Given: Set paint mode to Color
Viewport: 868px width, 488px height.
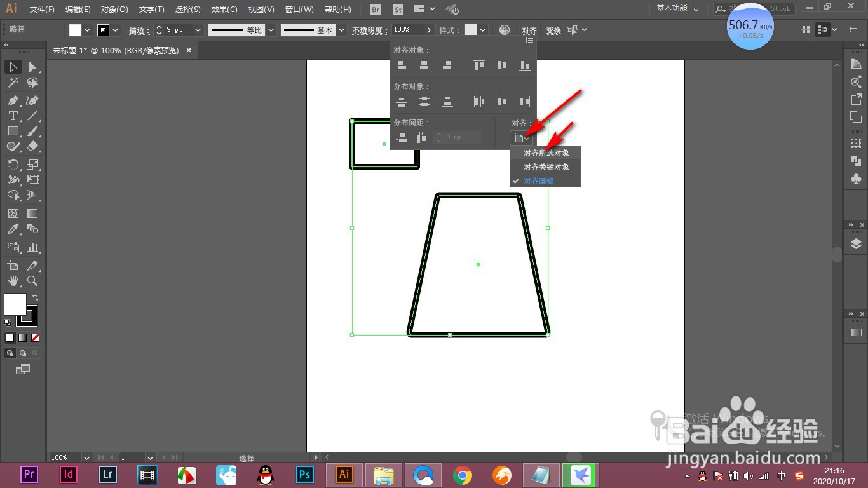Looking at the screenshot, I should pos(10,337).
